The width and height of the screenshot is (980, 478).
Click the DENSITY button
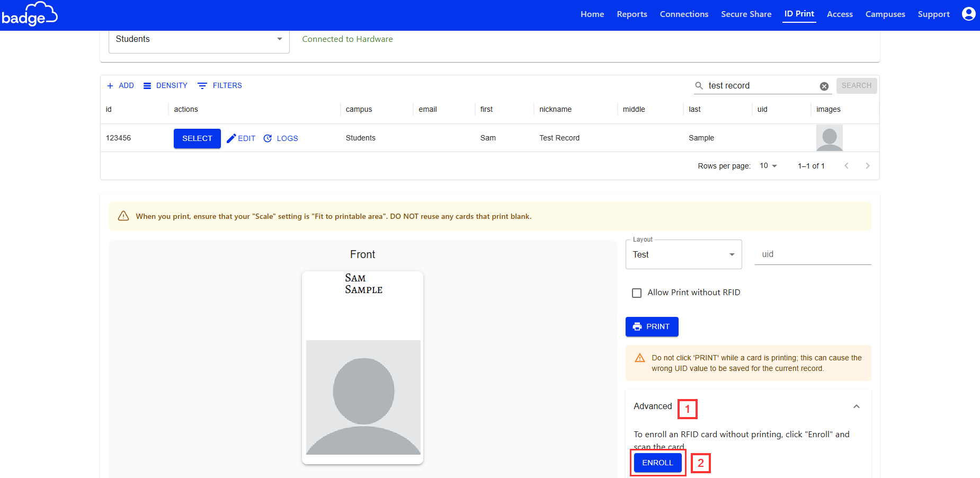(165, 86)
